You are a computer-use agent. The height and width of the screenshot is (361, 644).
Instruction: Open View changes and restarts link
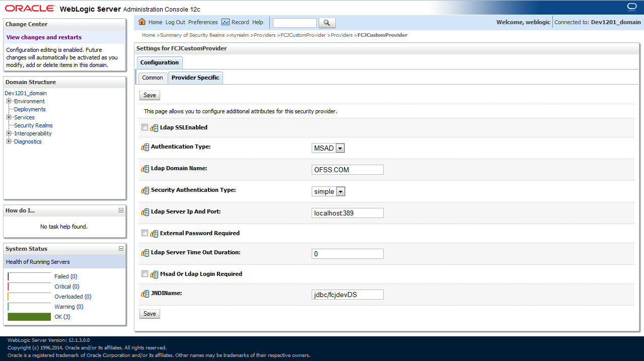point(44,37)
